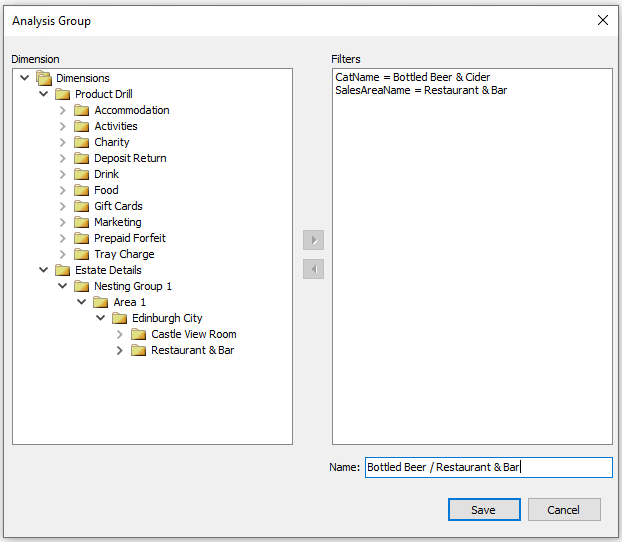The height and width of the screenshot is (542, 622).
Task: Click the Name input field
Action: pyautogui.click(x=487, y=467)
